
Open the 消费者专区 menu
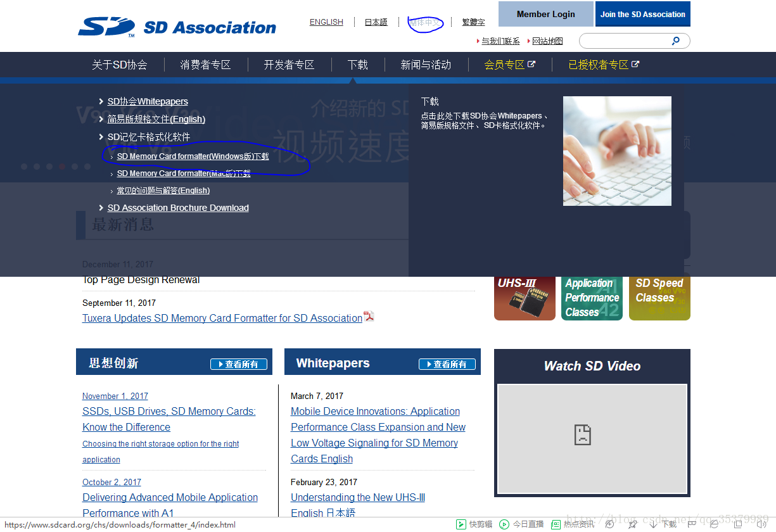click(x=205, y=65)
